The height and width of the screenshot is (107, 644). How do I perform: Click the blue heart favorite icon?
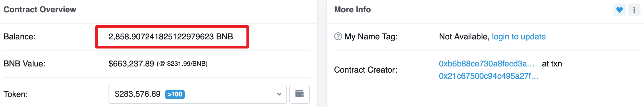click(619, 10)
